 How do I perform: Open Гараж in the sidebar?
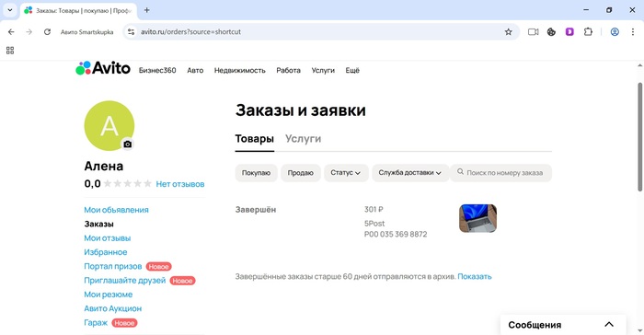(96, 323)
